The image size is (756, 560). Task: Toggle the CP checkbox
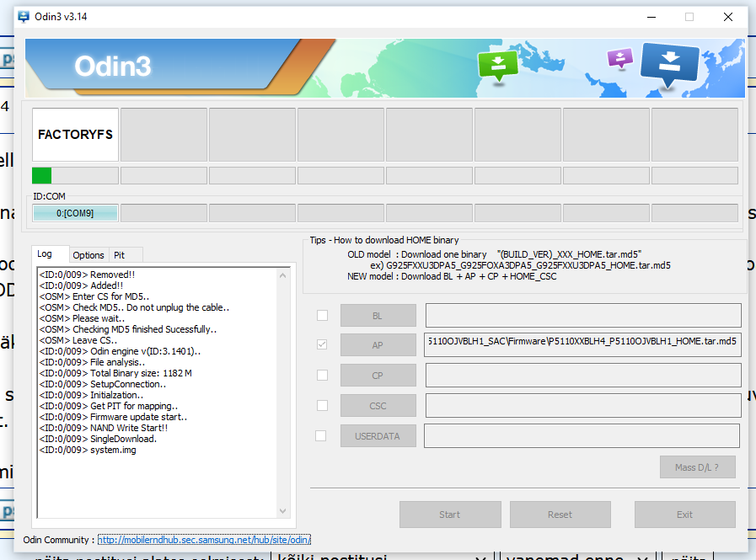pos(322,375)
